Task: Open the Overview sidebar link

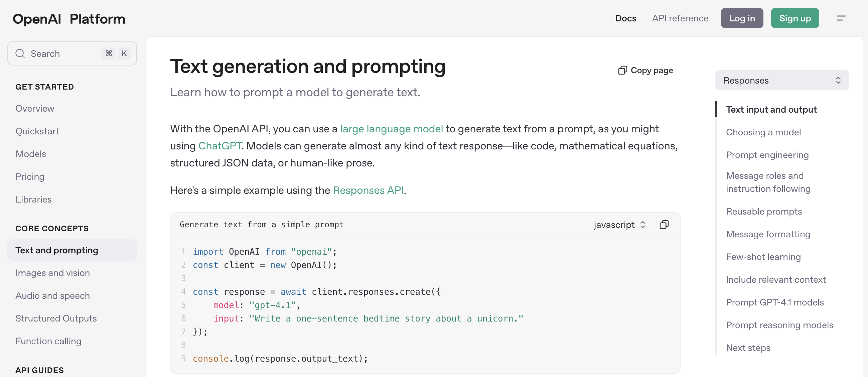Action: pos(35,109)
